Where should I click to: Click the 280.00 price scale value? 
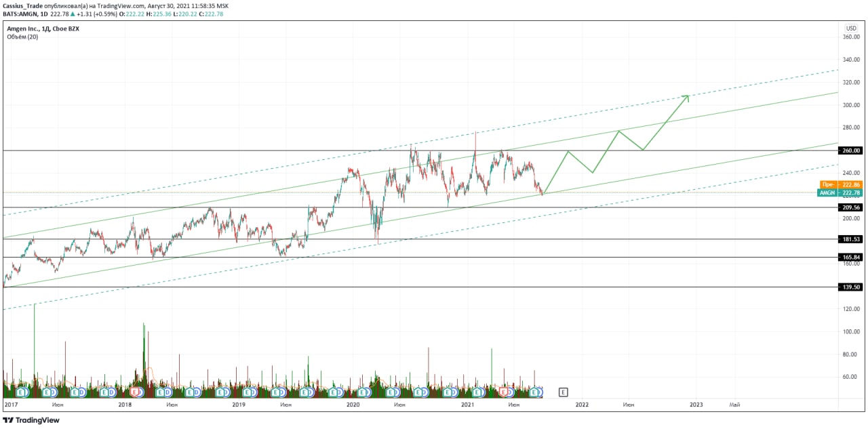(852, 127)
